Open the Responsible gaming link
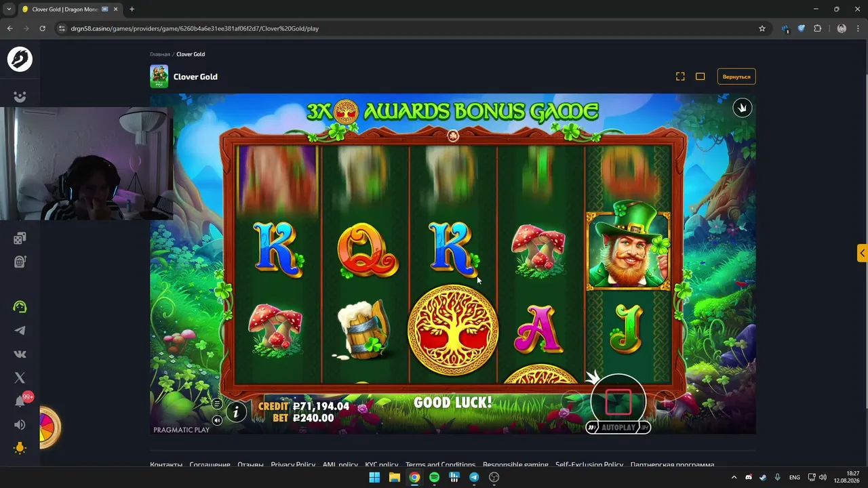 515,465
